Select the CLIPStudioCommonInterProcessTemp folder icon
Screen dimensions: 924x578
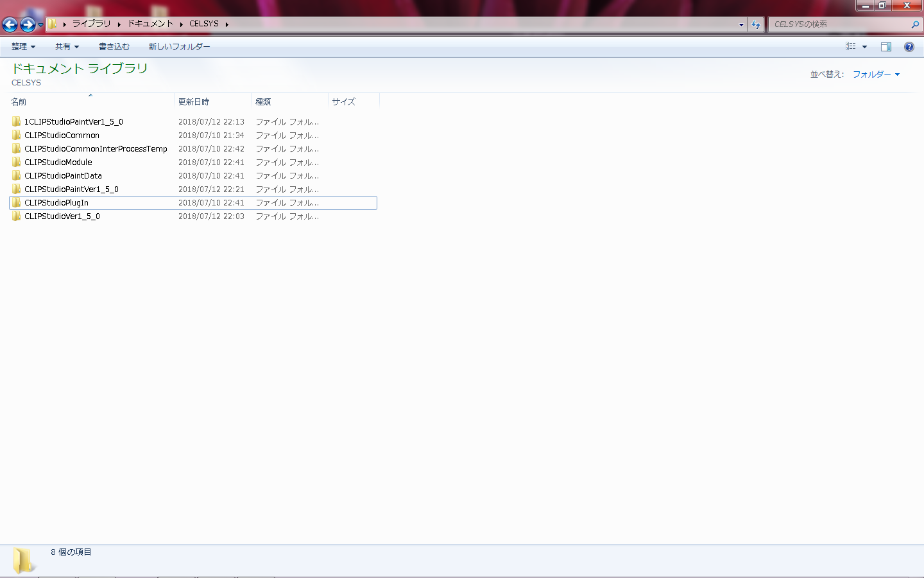point(17,148)
